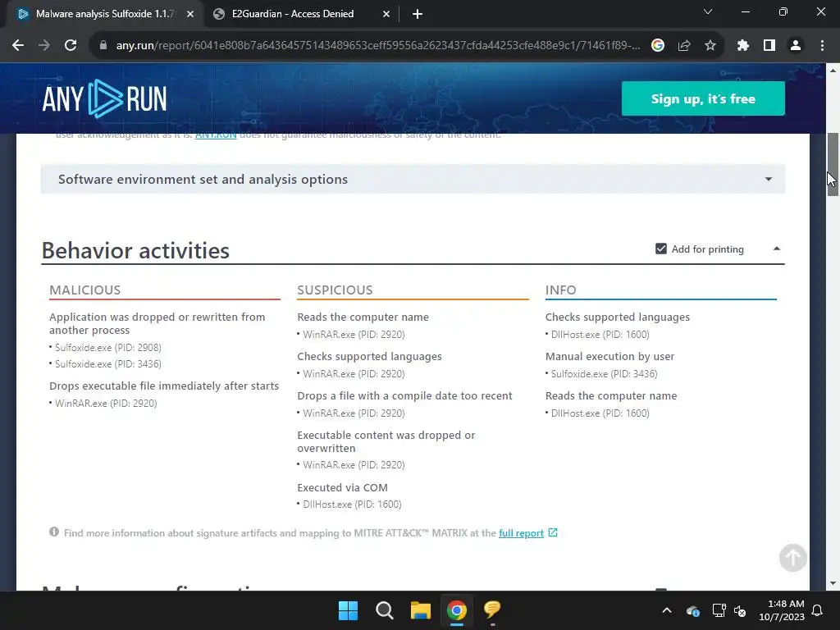Open the ANY.RUN disclaimer link
This screenshot has height=630, width=840.
pos(216,135)
